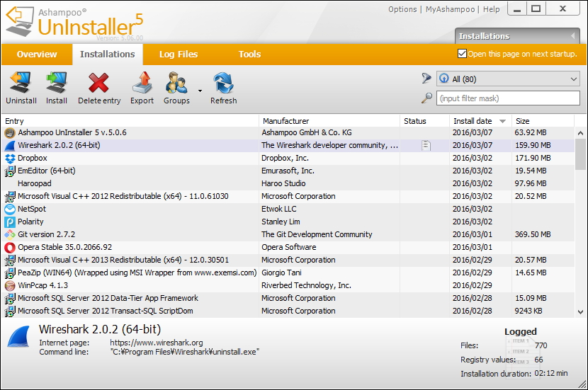Switch to the Overview tab
Screen dimensions: 588x390
click(x=37, y=55)
